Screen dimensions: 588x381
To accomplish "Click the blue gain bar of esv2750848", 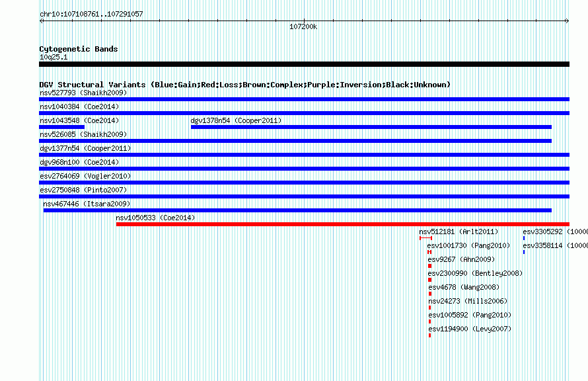I will click(304, 196).
